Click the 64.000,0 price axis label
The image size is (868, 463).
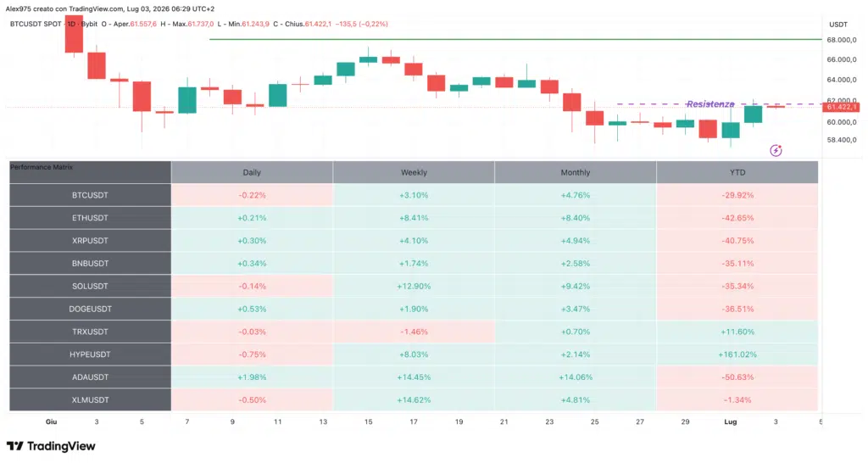point(842,80)
